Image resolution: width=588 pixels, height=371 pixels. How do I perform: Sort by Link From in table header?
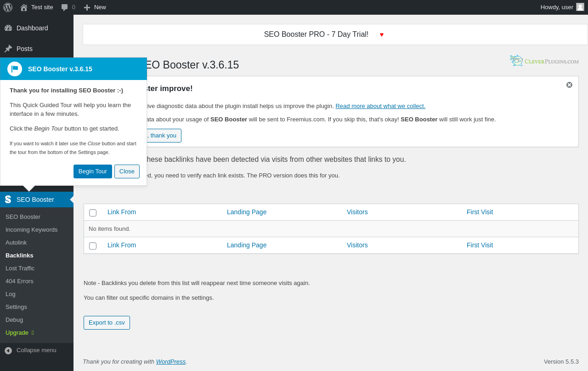[122, 212]
